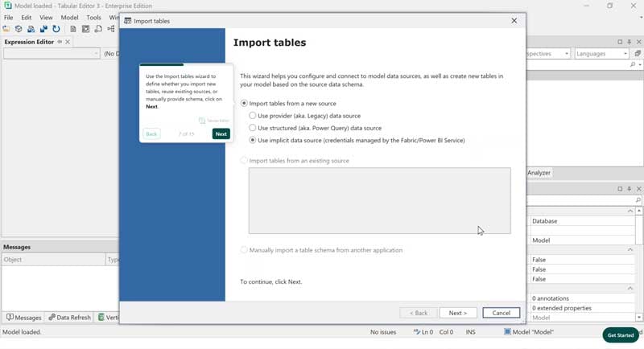Click the properties panel scrollbar up arrow
This screenshot has height=349, width=644.
[x=639, y=211]
